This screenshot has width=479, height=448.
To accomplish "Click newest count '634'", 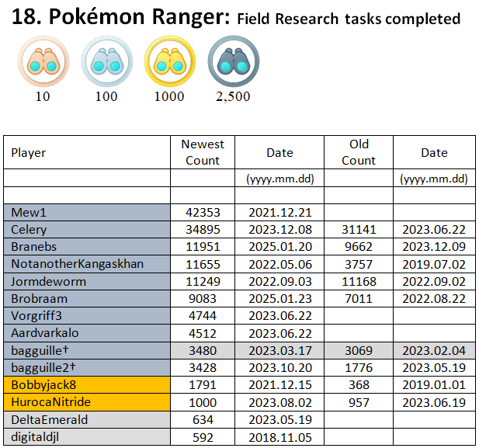I will click(203, 419).
